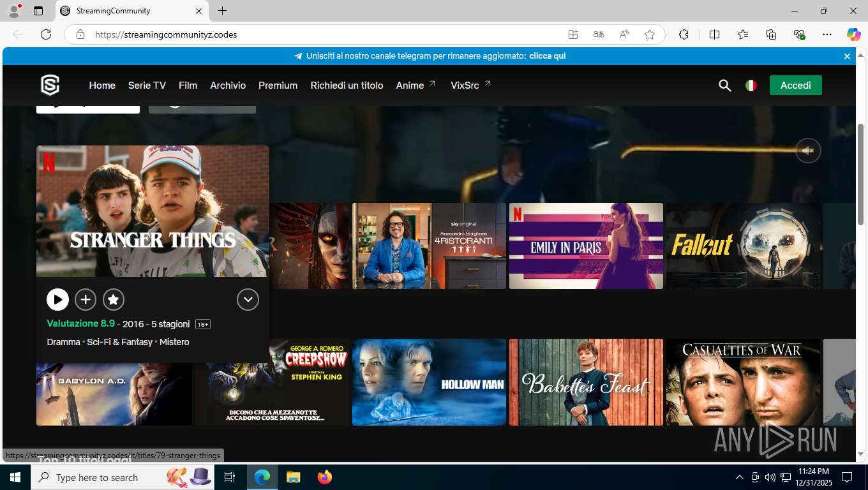This screenshot has height=490, width=868.
Task: Open the Emily in Paris thumbnail
Action: [586, 246]
